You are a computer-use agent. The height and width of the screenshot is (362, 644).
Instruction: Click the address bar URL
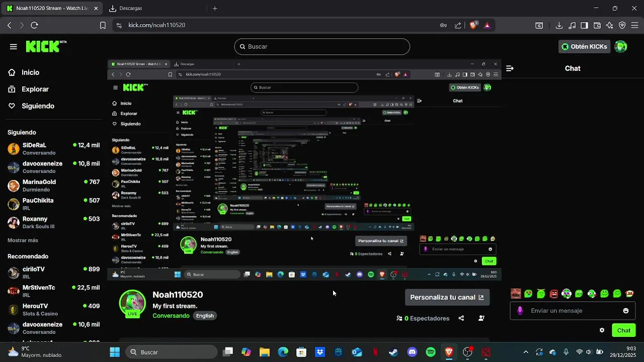[x=157, y=25]
